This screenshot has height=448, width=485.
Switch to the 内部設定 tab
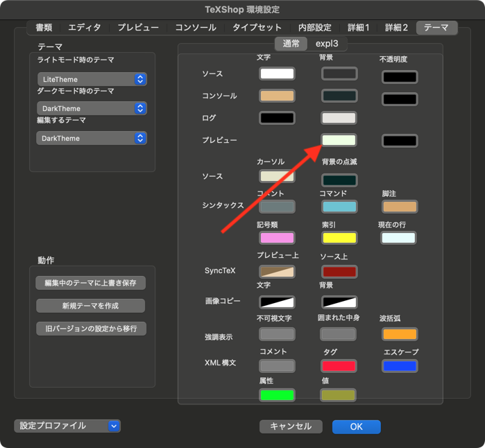314,28
